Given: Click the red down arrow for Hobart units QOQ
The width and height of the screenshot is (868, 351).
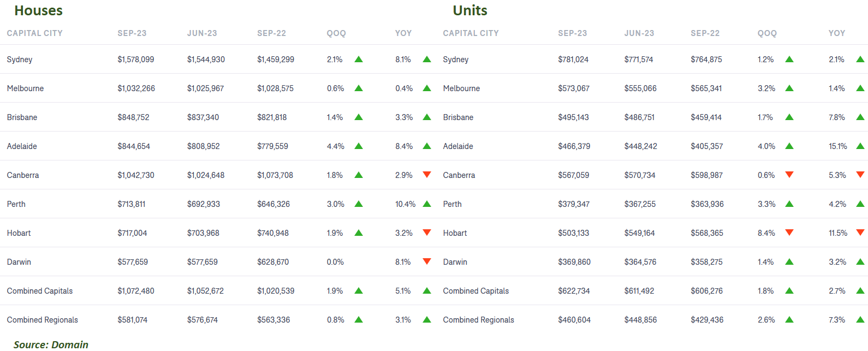Looking at the screenshot, I should pyautogui.click(x=789, y=233).
